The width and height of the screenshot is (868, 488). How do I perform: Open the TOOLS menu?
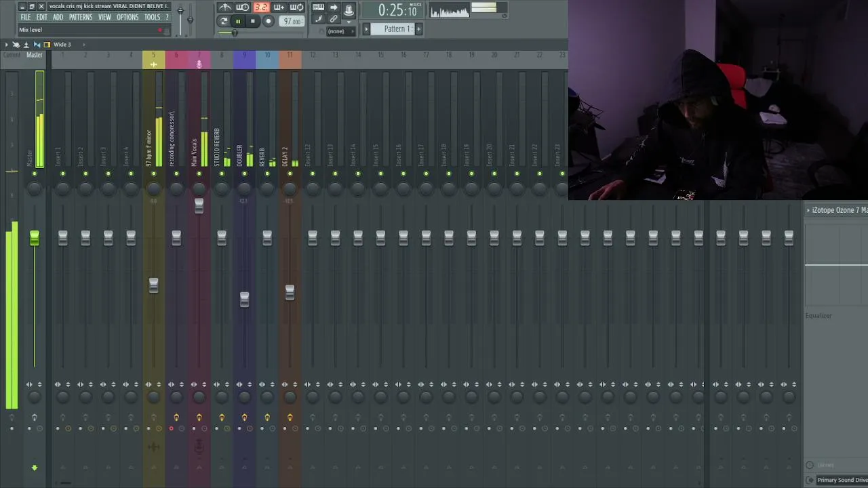pyautogui.click(x=152, y=17)
